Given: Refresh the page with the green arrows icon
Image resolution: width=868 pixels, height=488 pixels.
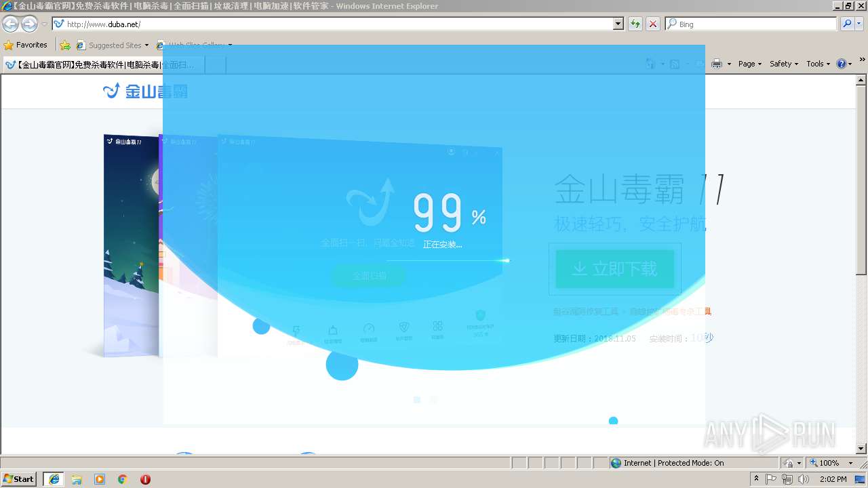Looking at the screenshot, I should click(x=635, y=24).
